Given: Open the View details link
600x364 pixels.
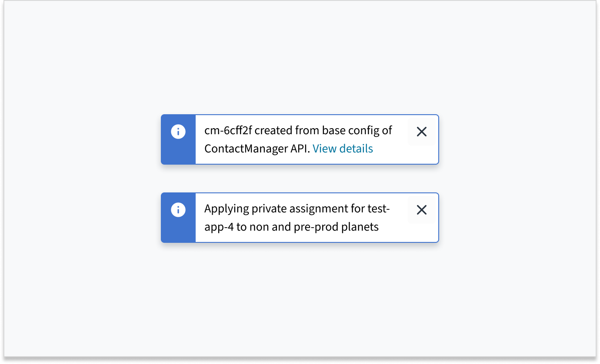Looking at the screenshot, I should tap(343, 149).
